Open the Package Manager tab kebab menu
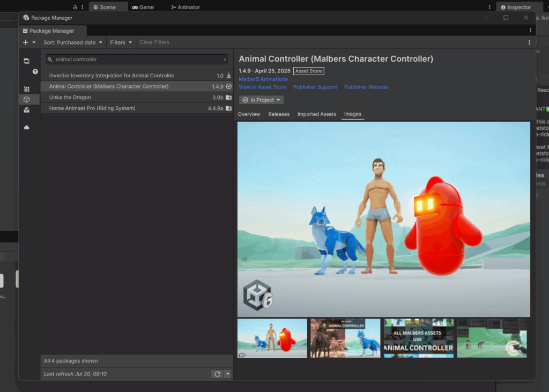549x392 pixels. [x=530, y=31]
